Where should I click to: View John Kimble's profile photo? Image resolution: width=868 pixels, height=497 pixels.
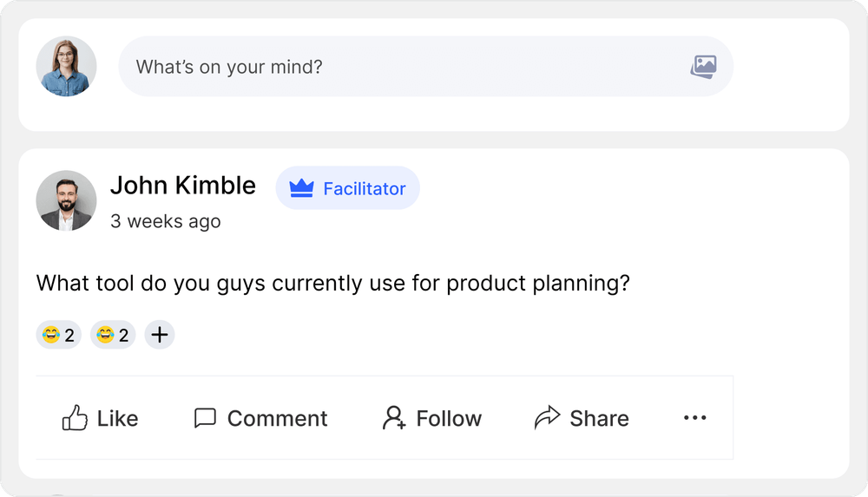click(66, 200)
